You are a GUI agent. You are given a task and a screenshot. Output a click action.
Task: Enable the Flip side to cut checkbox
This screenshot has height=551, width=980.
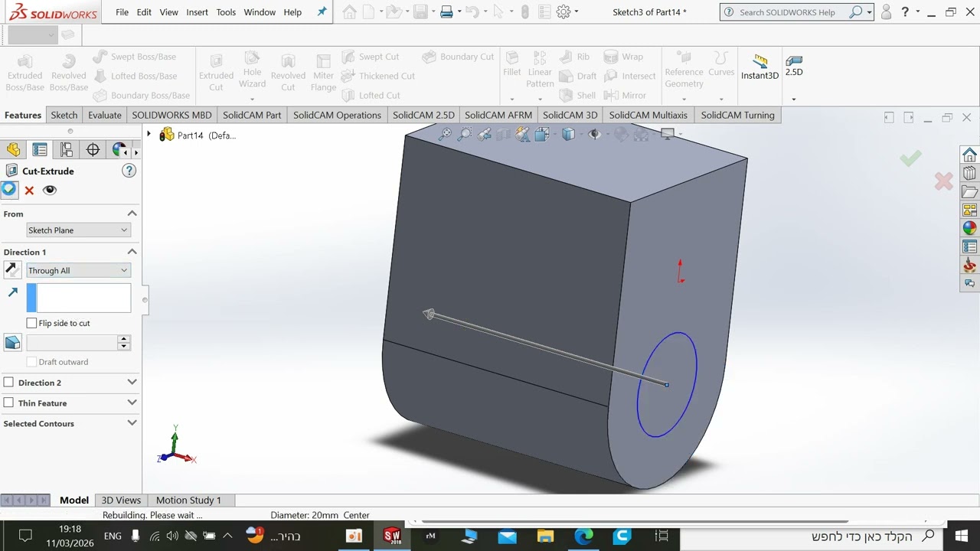(x=31, y=323)
